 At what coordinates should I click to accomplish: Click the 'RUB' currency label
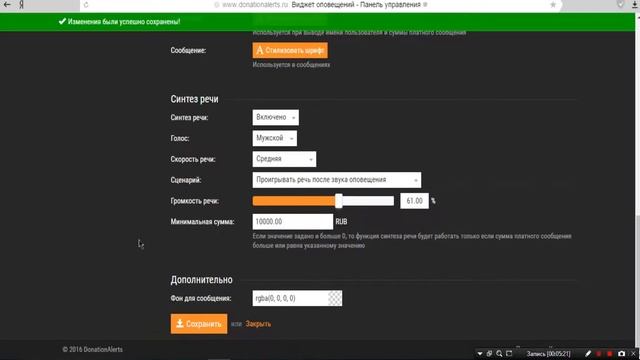coord(341,222)
